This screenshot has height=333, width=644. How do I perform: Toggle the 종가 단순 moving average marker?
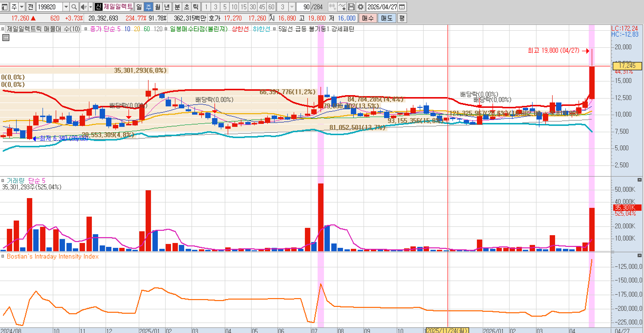pos(86,29)
